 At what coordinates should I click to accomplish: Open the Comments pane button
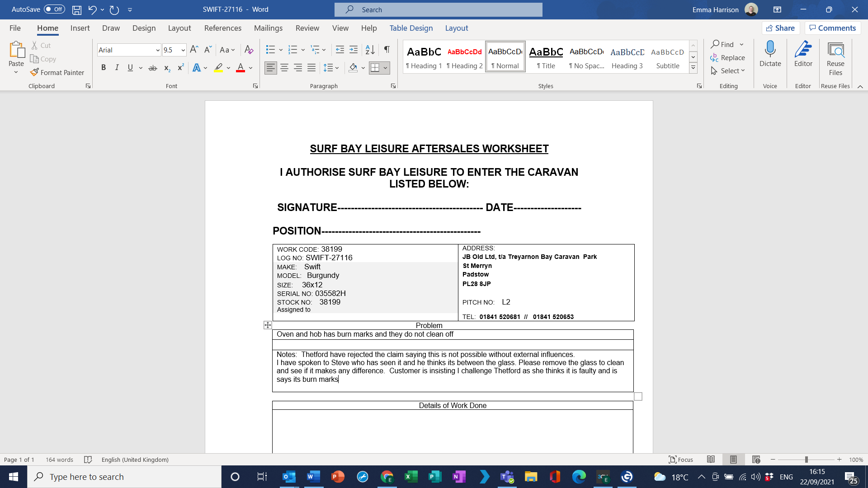[832, 28]
